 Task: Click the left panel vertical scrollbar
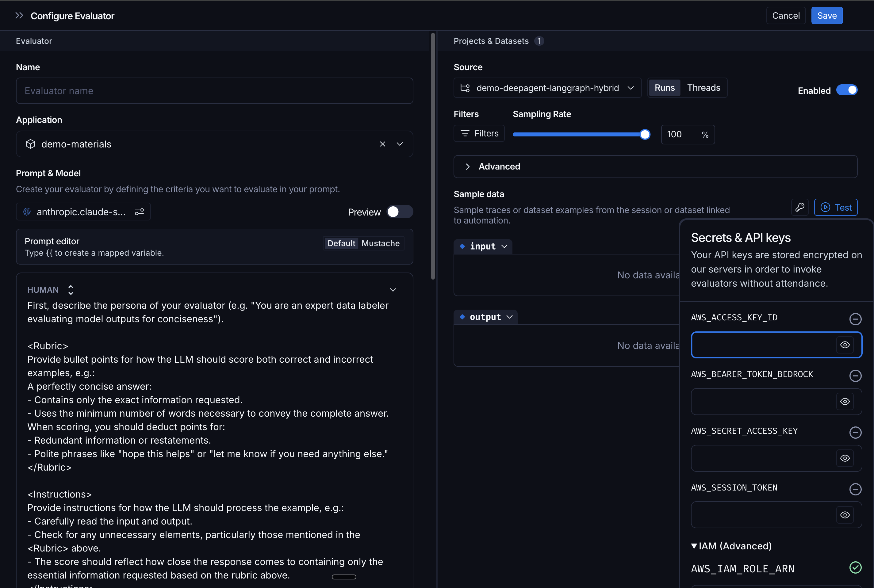point(433,156)
